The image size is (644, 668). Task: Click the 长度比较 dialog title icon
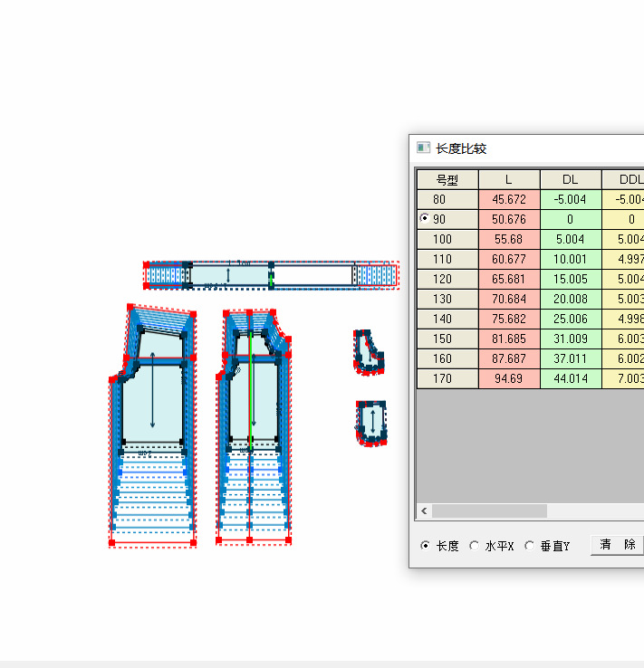pos(423,148)
